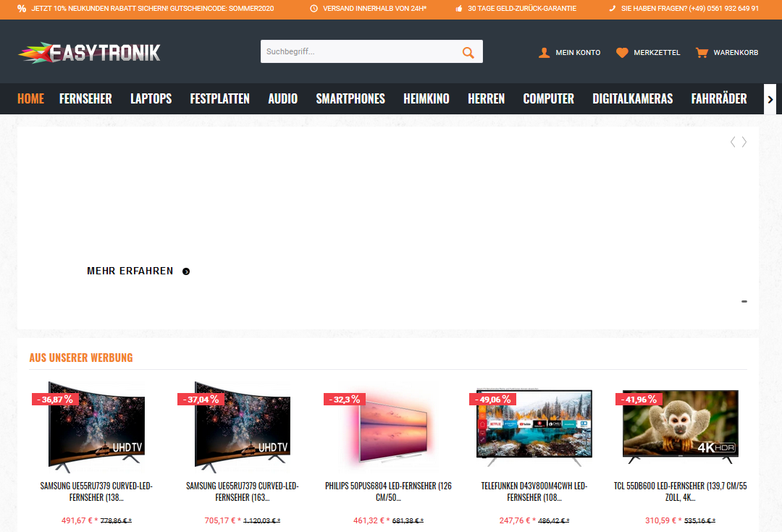Open the Smartphones category

[x=350, y=98]
